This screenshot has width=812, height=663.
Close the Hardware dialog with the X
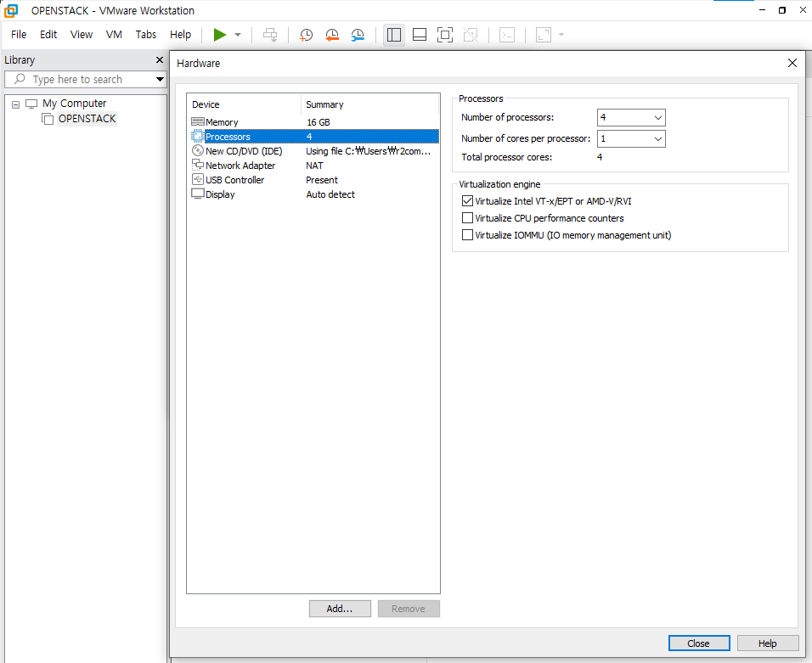[792, 63]
